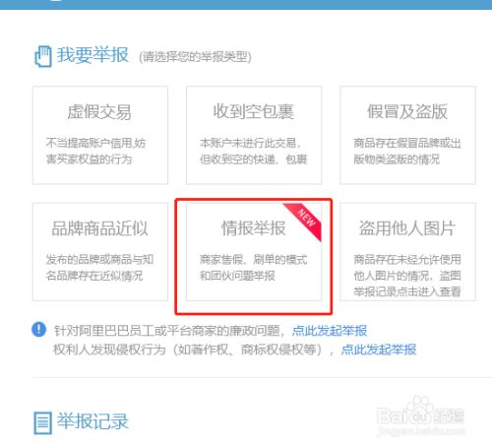The height and width of the screenshot is (448, 492).
Task: Click the 举报记录点击进入查看 description line
Action: (x=407, y=291)
